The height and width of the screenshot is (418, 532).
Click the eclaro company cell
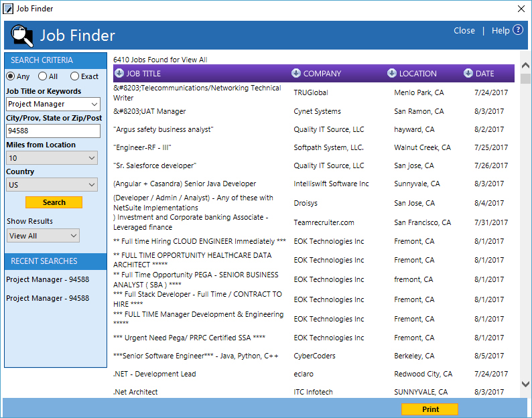click(304, 374)
